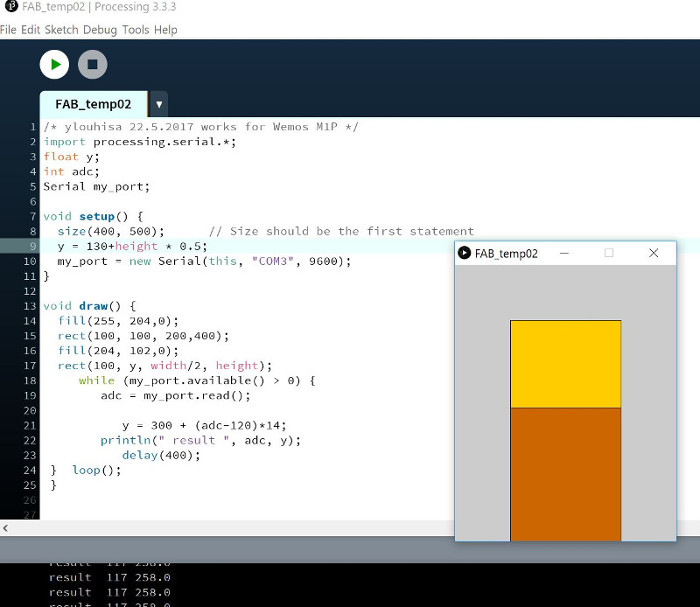The width and height of the screenshot is (700, 607).
Task: Click the 'rect(100, y, width/2, height);' line
Action: point(165,366)
